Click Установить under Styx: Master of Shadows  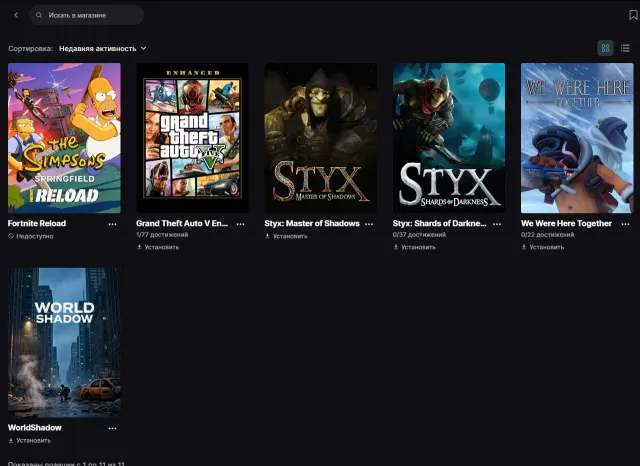286,236
